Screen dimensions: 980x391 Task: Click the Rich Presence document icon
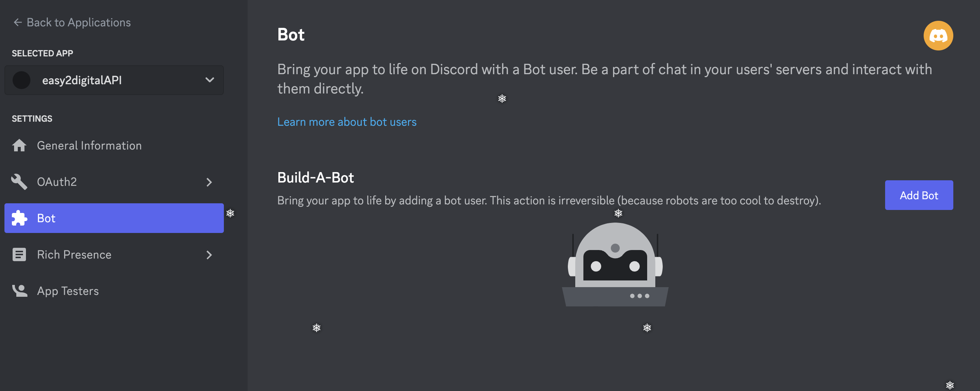[x=19, y=254]
